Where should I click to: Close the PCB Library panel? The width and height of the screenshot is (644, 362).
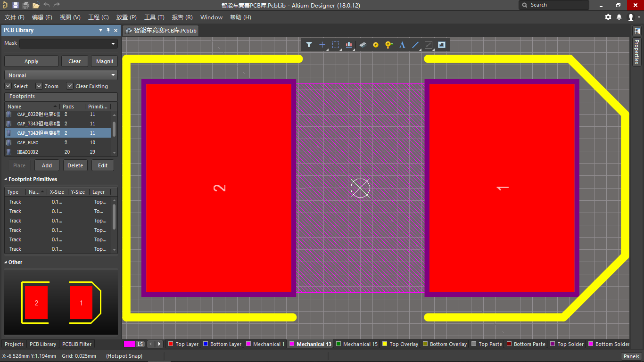coord(116,30)
